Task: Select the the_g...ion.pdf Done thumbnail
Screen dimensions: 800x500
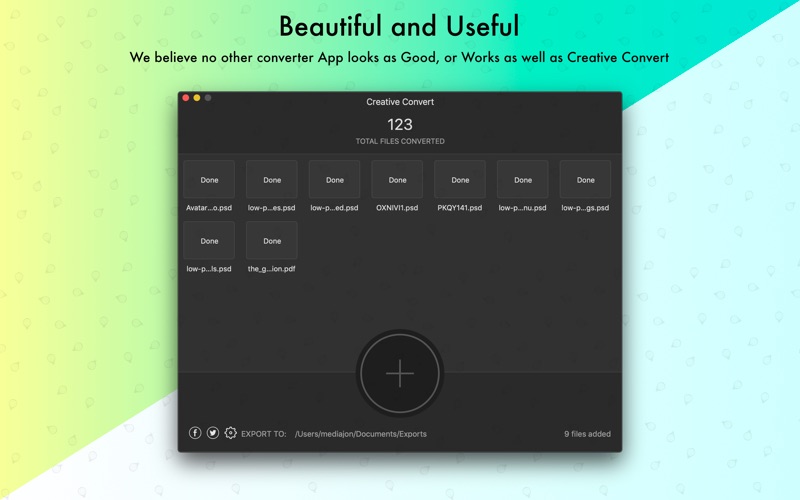Action: 272,241
